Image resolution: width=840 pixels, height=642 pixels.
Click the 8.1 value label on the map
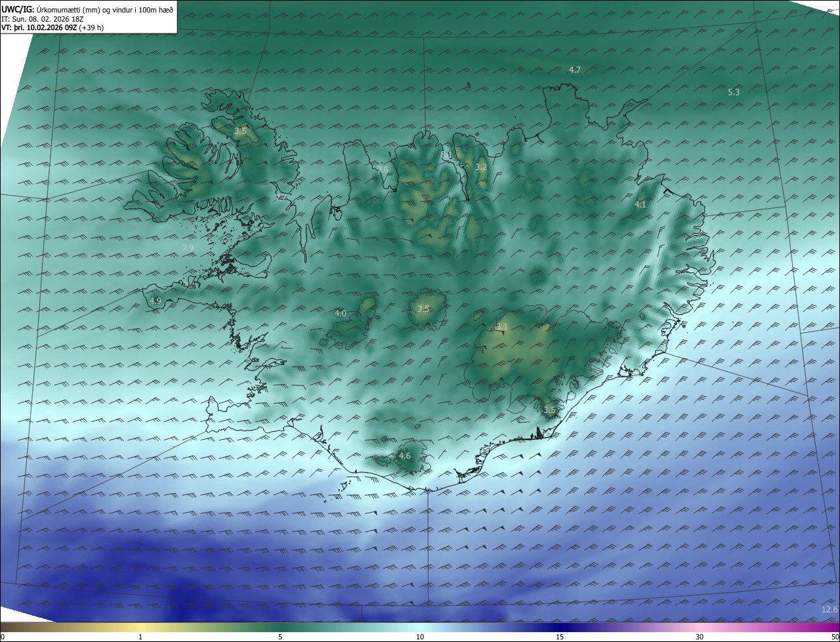tap(447, 155)
